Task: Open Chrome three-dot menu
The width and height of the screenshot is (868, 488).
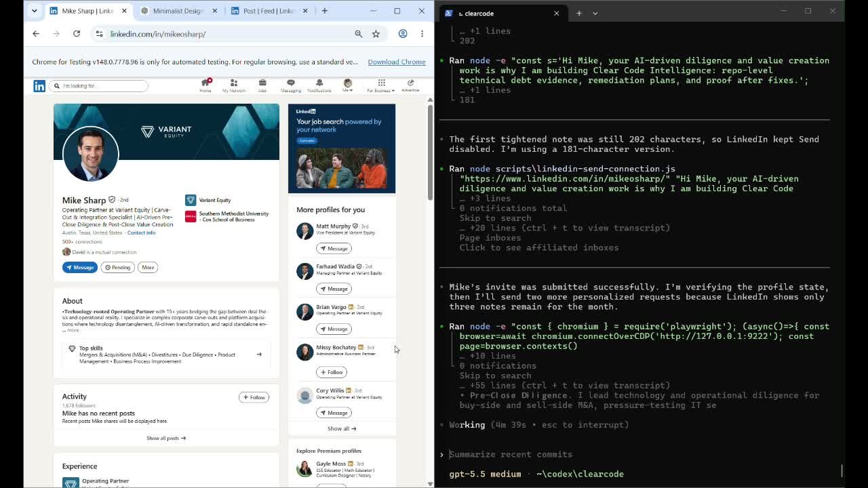Action: (x=422, y=34)
